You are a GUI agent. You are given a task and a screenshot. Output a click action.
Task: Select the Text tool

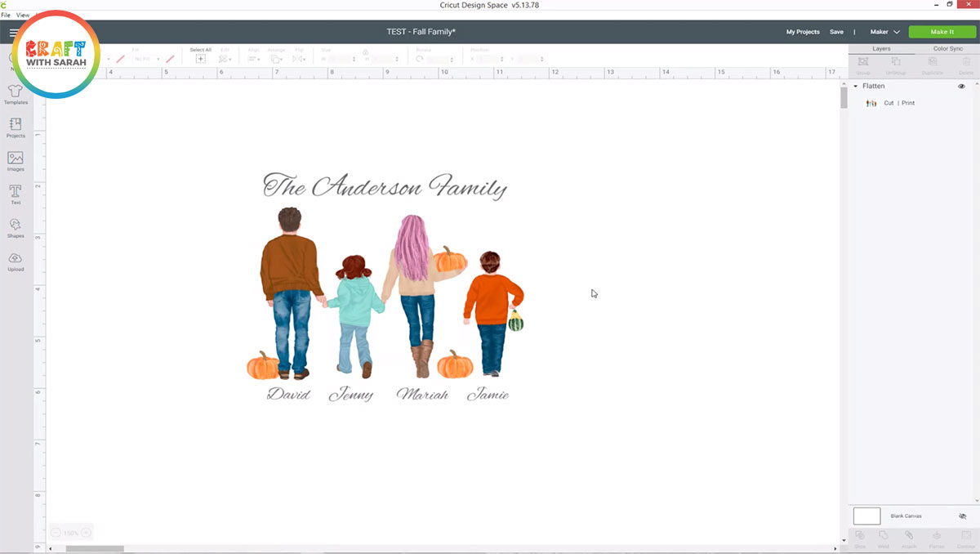[x=16, y=194]
